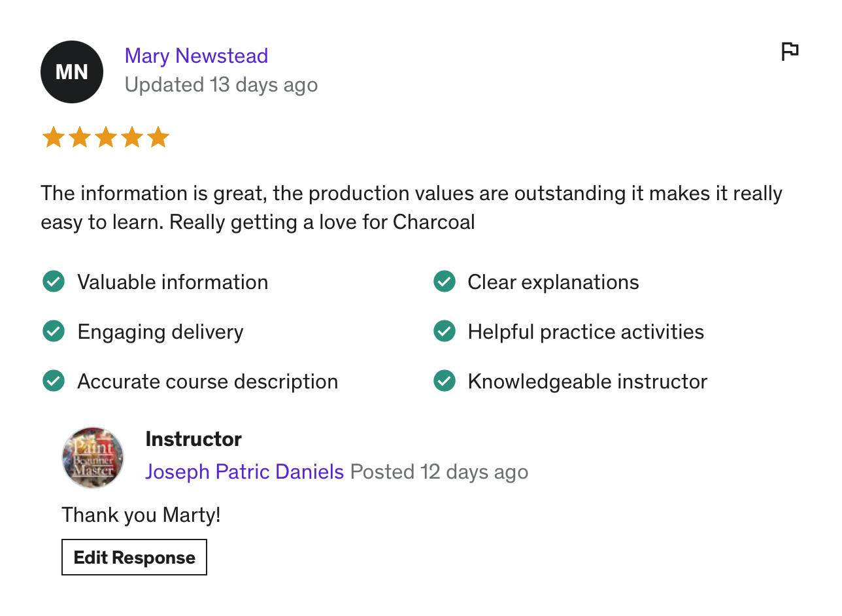Click the second rating star
The height and width of the screenshot is (616, 842).
pyautogui.click(x=79, y=138)
